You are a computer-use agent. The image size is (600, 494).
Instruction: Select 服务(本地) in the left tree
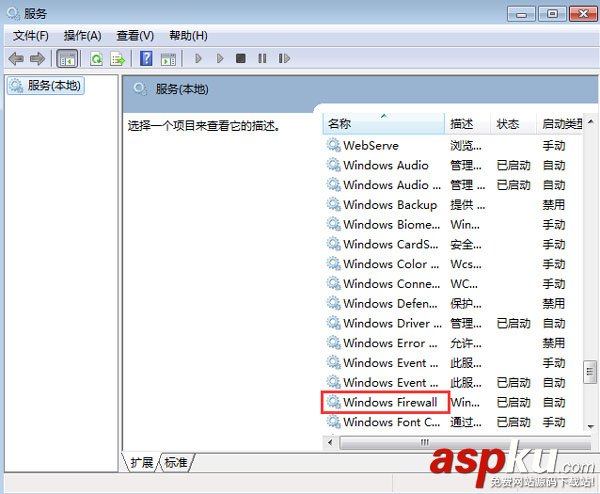(x=46, y=85)
